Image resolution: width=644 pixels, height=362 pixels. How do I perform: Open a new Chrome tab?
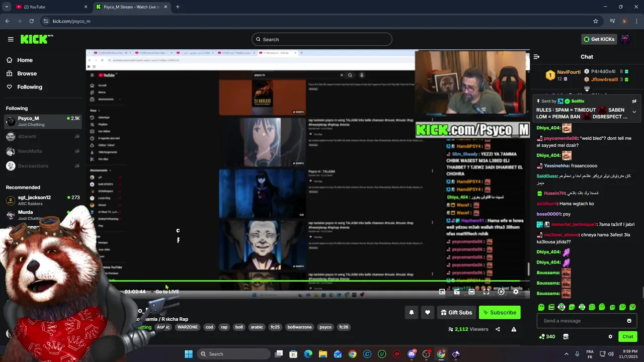[x=178, y=7]
